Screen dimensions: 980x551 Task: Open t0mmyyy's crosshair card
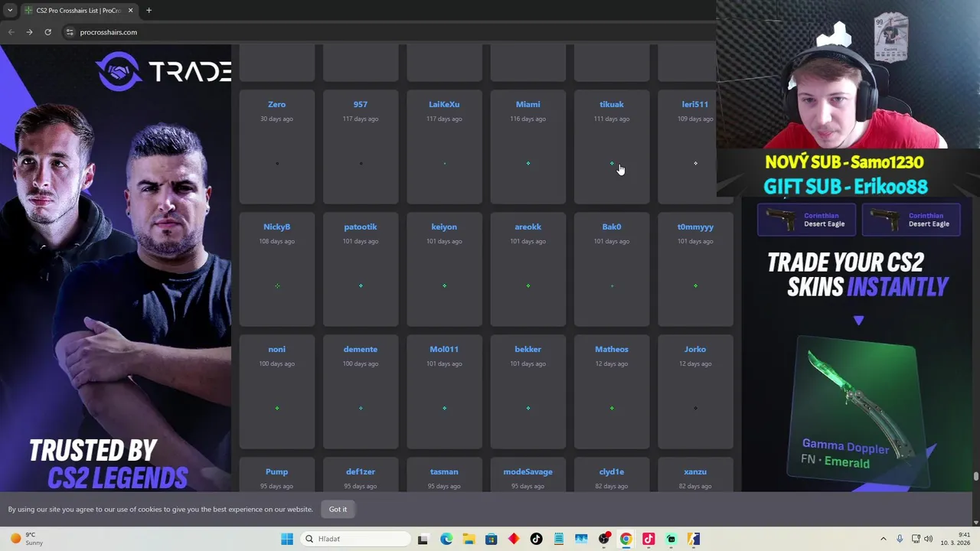[695, 270]
